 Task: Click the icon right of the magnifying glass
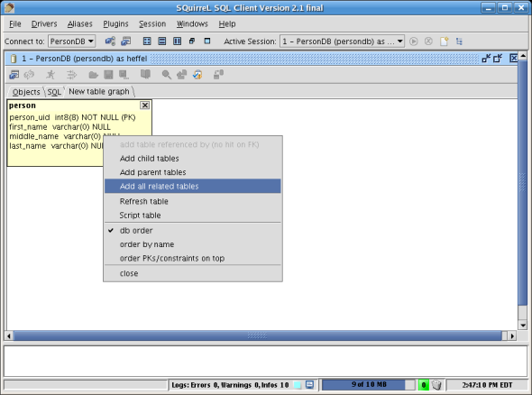coord(181,75)
